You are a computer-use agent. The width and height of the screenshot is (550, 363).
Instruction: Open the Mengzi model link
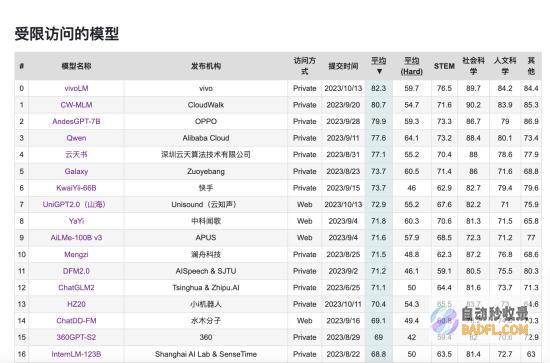(76, 254)
